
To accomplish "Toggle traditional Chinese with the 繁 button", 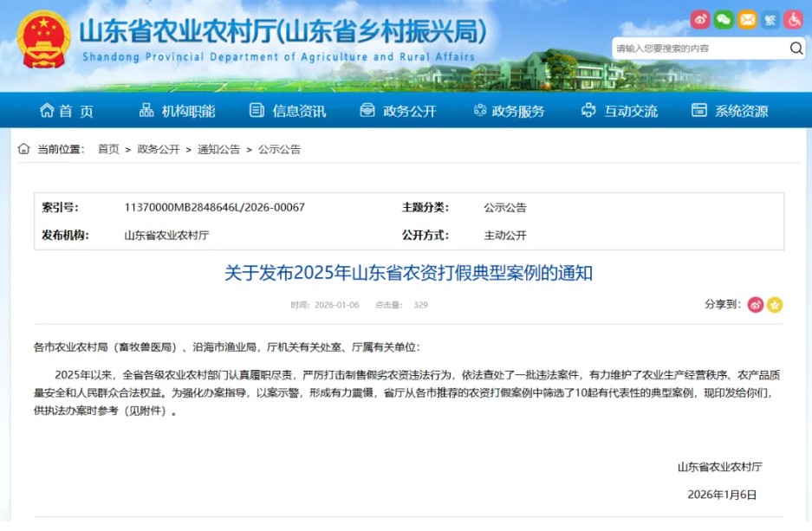I will [770, 19].
